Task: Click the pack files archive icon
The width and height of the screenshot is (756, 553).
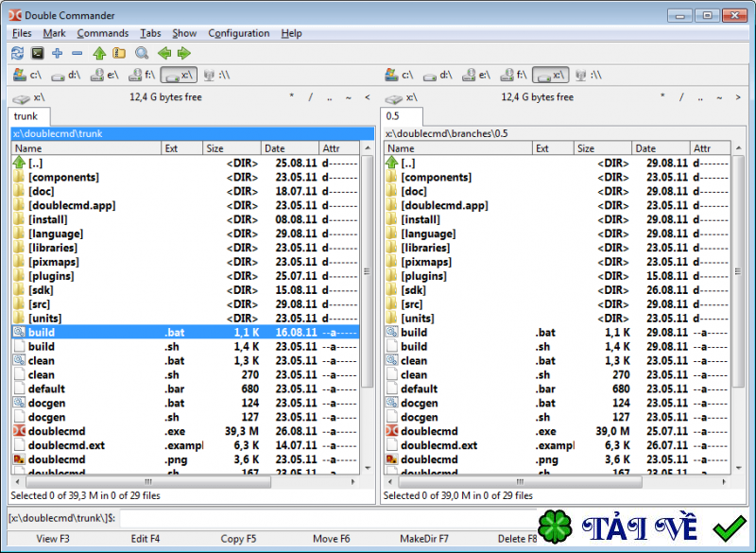Action: point(119,53)
